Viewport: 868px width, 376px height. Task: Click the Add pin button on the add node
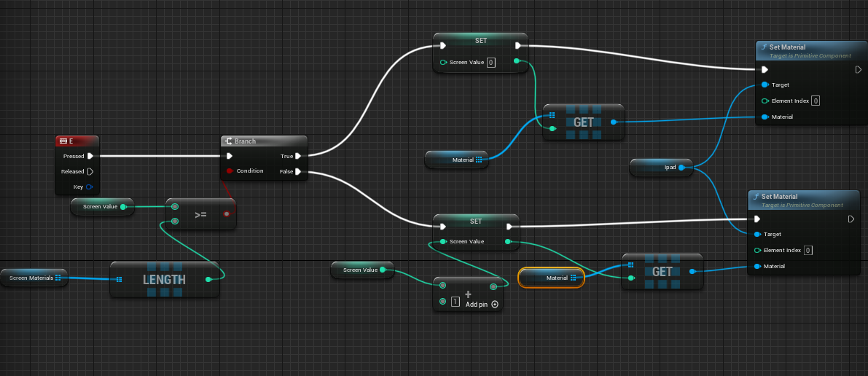[x=482, y=304]
